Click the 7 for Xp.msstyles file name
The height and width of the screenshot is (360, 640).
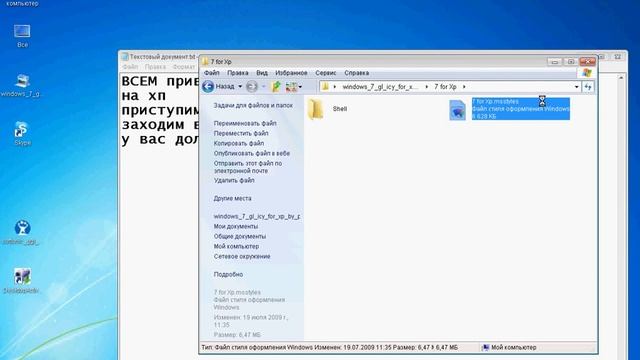pos(495,101)
